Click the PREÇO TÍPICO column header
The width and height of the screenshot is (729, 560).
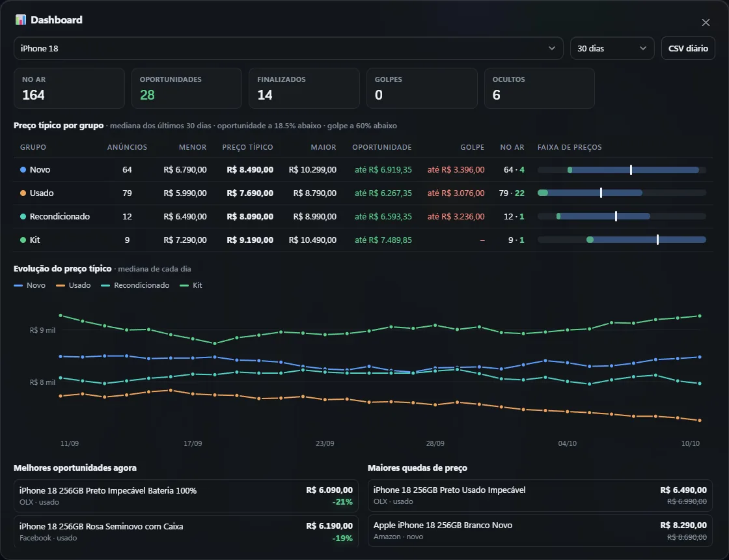pos(247,147)
